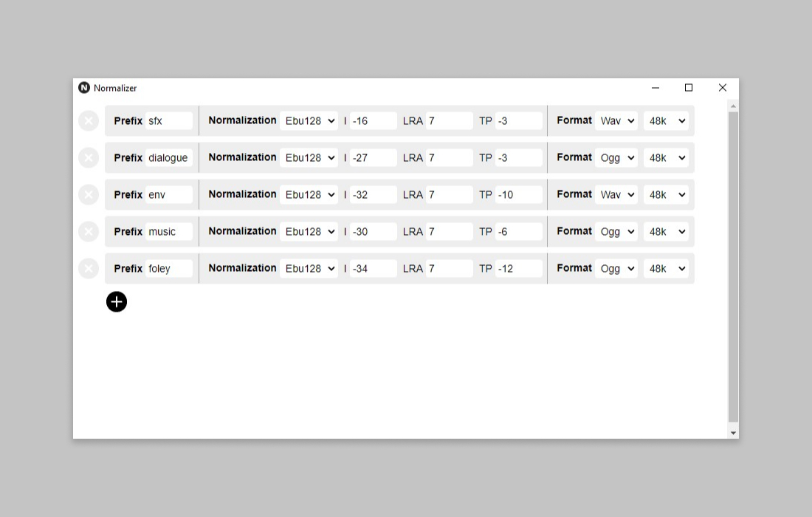The image size is (812, 517).
Task: Click the scrollbar up arrow
Action: click(732, 106)
